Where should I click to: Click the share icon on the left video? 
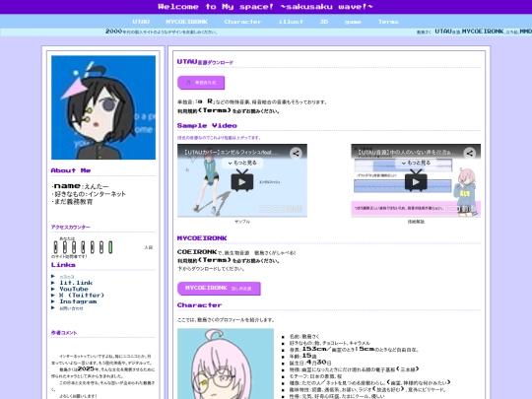[296, 153]
